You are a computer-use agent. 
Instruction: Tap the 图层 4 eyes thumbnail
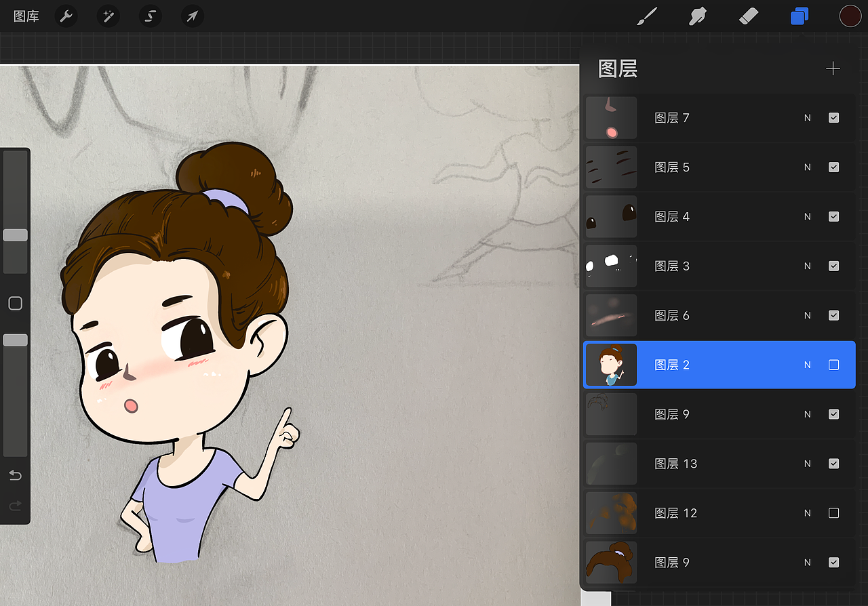611,217
